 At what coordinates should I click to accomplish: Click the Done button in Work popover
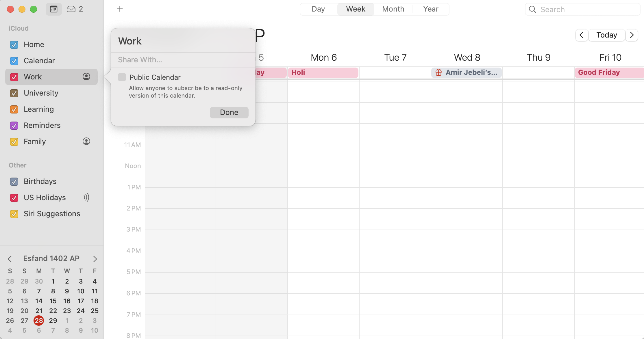pos(229,112)
